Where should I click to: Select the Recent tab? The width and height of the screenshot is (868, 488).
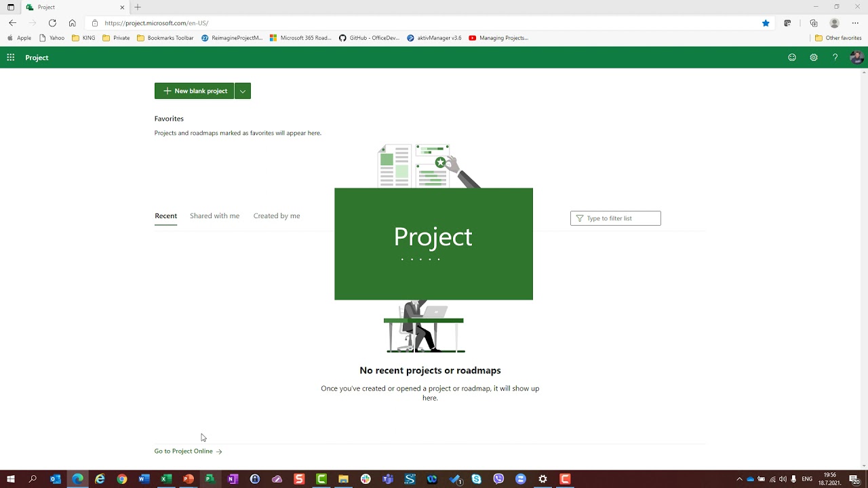[165, 216]
